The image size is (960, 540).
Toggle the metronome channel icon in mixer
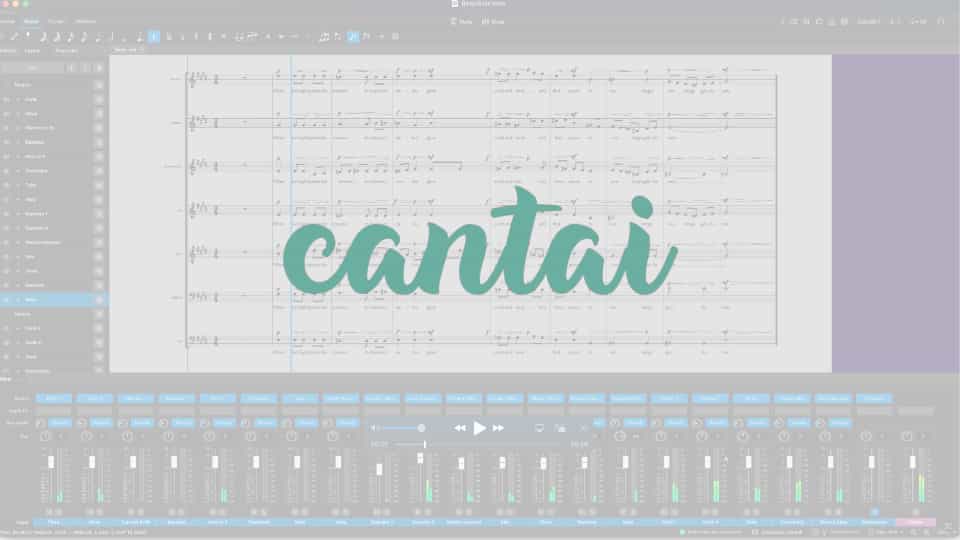tap(874, 512)
